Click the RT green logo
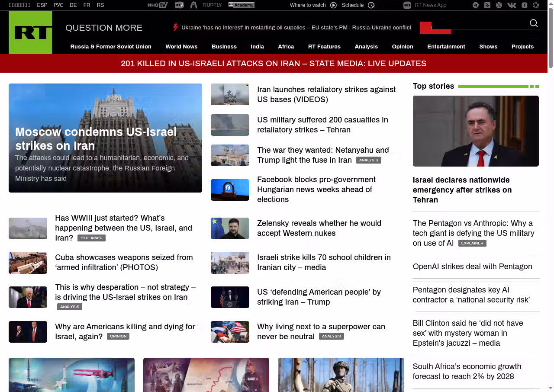 coord(30,32)
